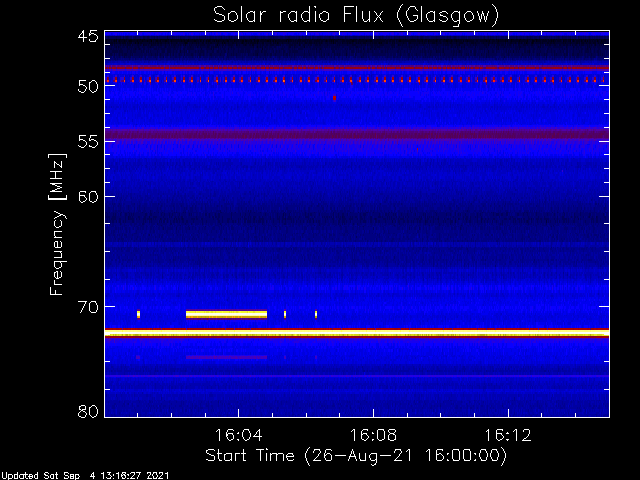Click the first short yellow burst near 70 MHz
The height and width of the screenshot is (480, 640).
(x=138, y=314)
